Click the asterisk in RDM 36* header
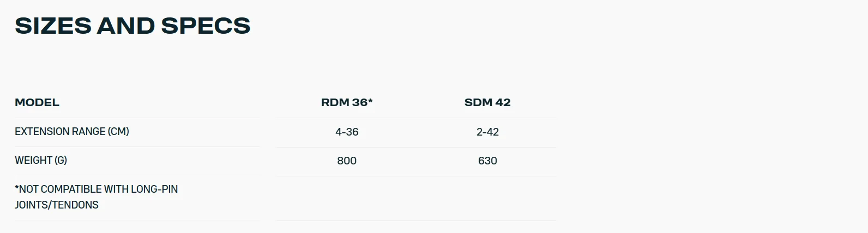The height and width of the screenshot is (233, 868). pyautogui.click(x=370, y=101)
